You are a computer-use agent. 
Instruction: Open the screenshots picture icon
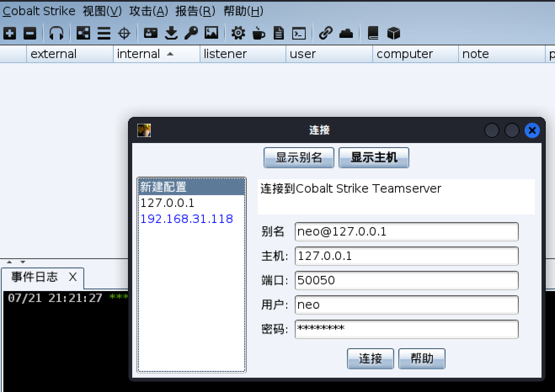click(x=211, y=33)
